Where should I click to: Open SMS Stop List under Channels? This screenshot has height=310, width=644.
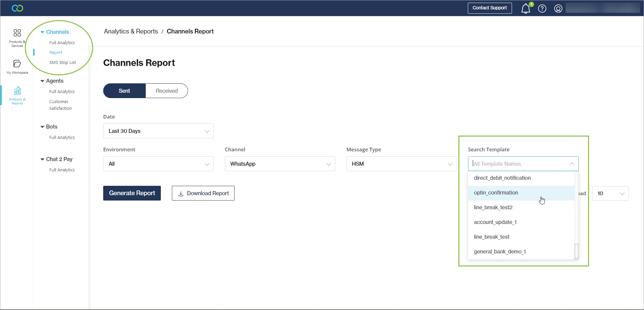[63, 63]
